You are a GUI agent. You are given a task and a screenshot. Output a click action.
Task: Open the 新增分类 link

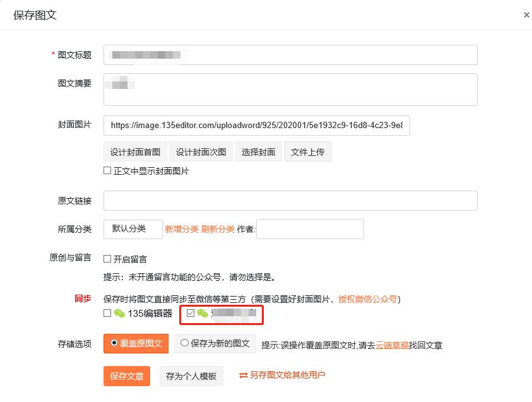(182, 229)
